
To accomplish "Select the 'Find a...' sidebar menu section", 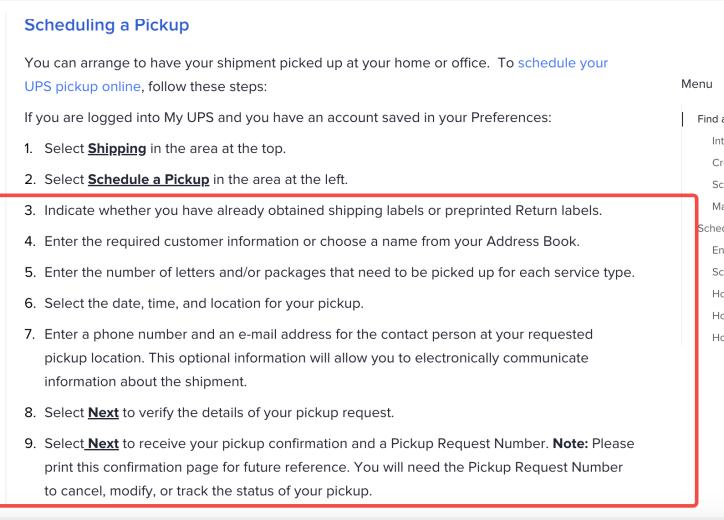I will (710, 119).
